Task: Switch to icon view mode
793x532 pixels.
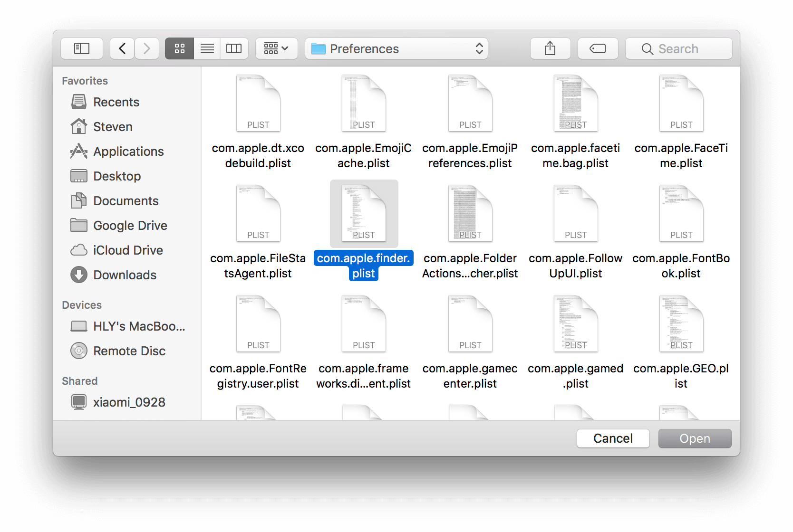Action: click(x=179, y=48)
